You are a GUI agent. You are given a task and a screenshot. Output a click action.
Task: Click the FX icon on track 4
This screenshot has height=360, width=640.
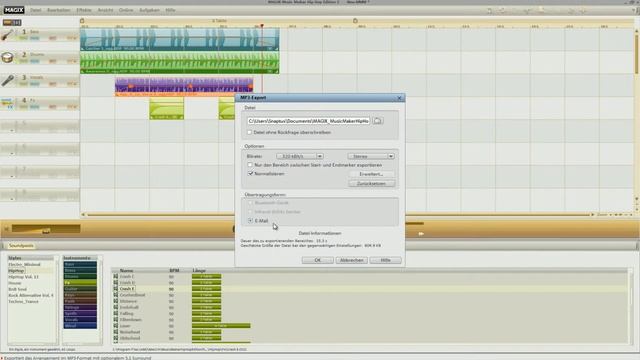point(7,103)
